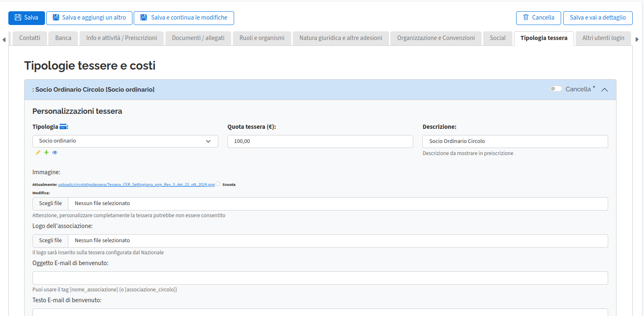Viewport: 644px width, 316px height.
Task: Click the green plus add Tipologia icon
Action: (46, 153)
